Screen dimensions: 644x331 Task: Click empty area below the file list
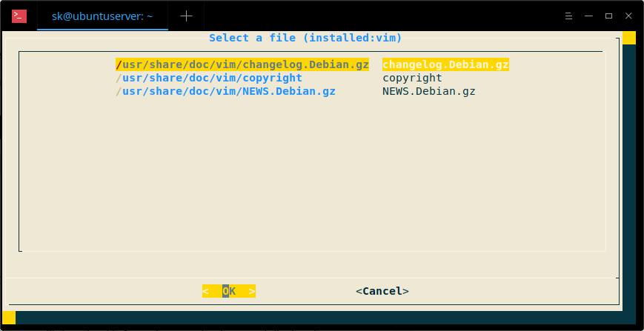(x=311, y=178)
